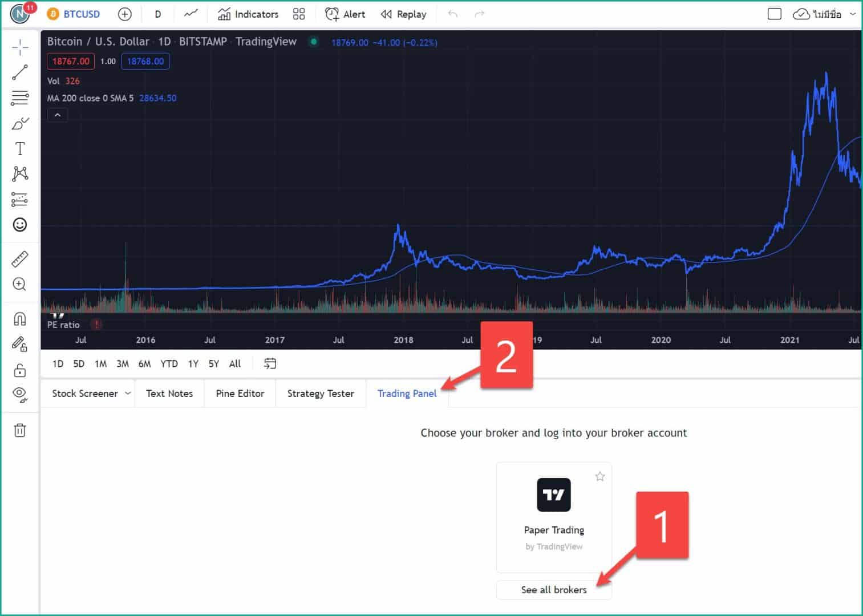863x616 pixels.
Task: Set date range to 6M
Action: coord(144,364)
